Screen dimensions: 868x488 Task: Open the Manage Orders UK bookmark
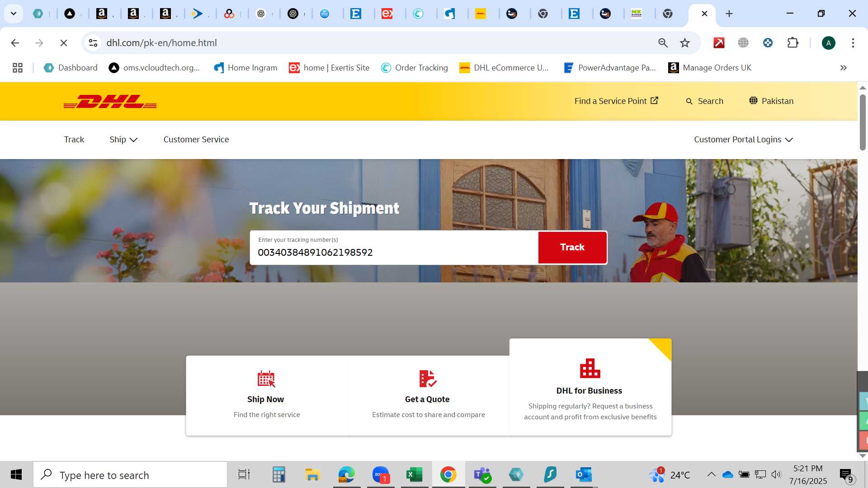pos(710,68)
